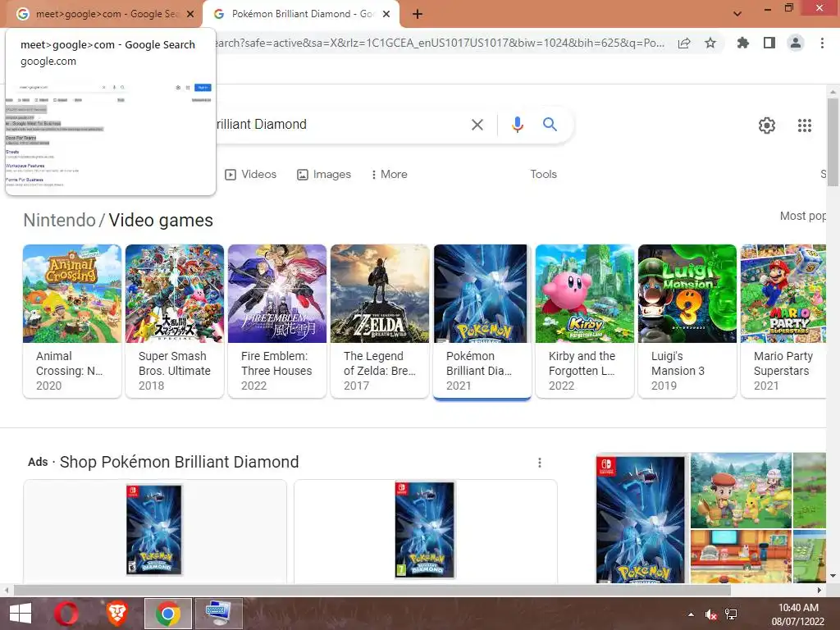Switch to Videos results
The image size is (840, 630).
pos(251,175)
